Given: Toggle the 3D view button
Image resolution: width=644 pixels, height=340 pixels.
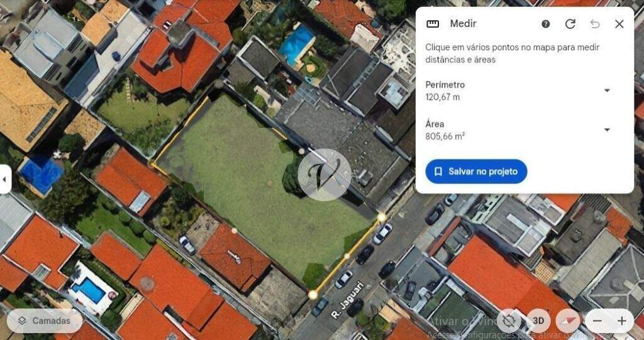Looking at the screenshot, I should tap(538, 321).
